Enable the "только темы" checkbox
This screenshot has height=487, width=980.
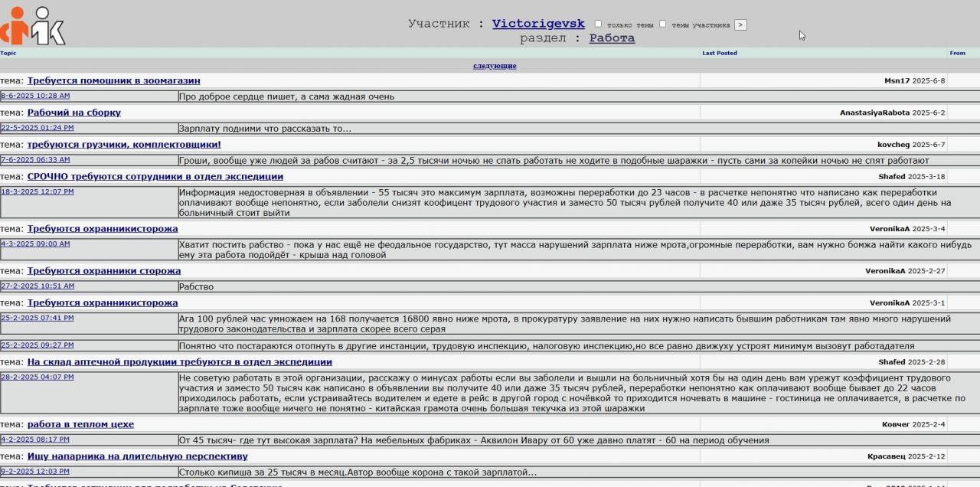598,24
